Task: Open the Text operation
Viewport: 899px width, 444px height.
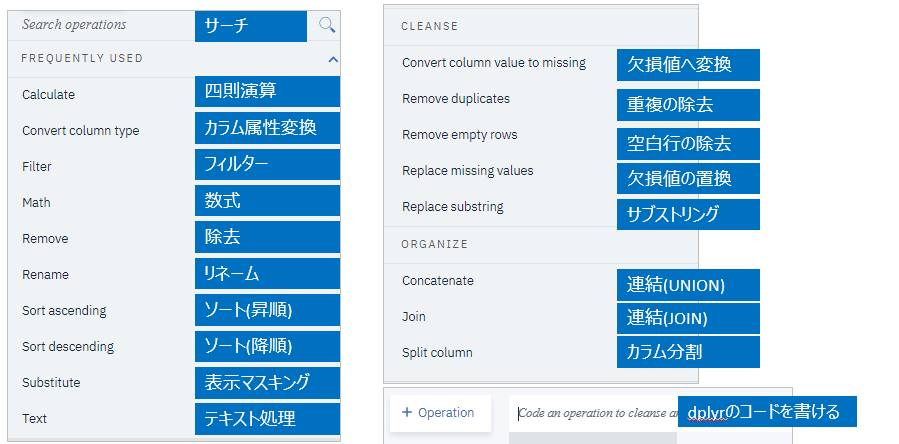Action: coord(34,419)
